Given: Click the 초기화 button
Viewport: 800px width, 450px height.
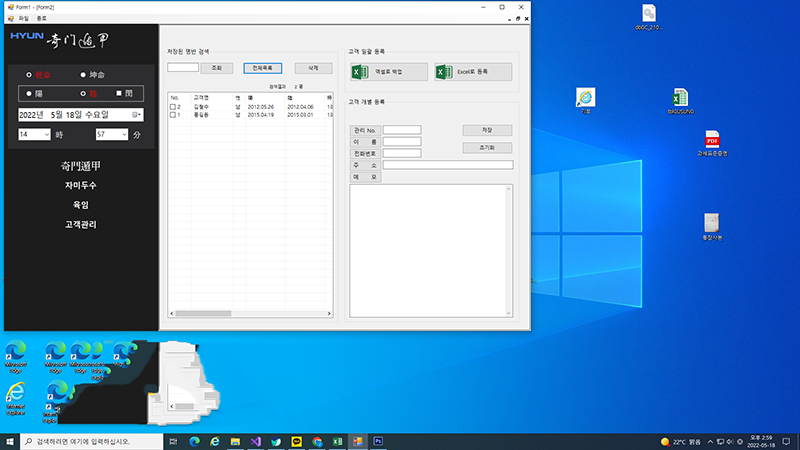Looking at the screenshot, I should pos(487,148).
